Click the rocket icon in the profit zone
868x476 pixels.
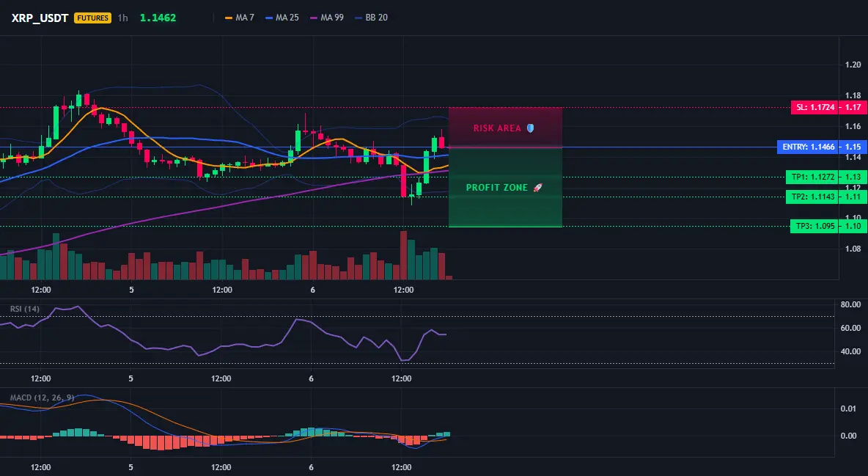[537, 187]
